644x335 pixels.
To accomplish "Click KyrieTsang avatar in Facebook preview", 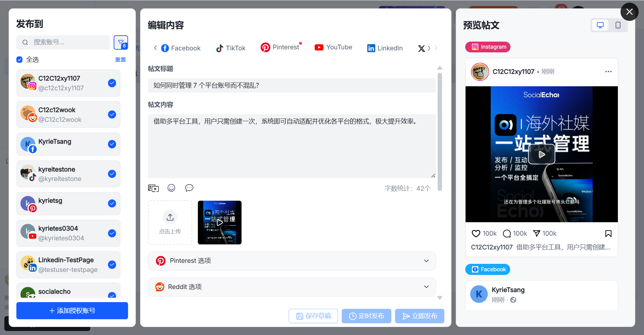I will click(x=479, y=294).
